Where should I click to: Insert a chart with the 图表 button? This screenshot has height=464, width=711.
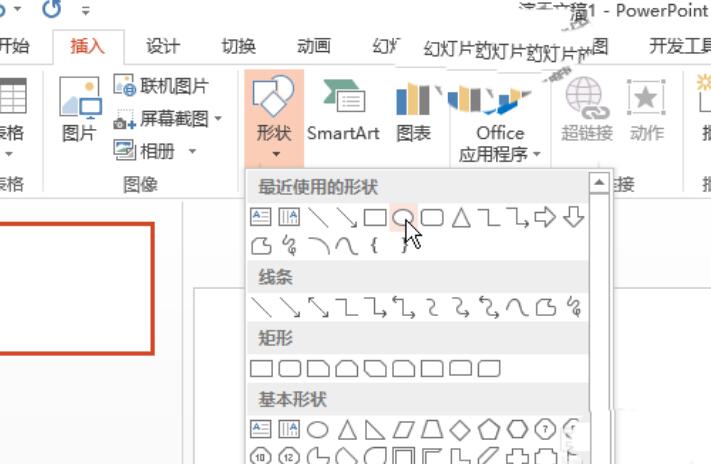coord(413,111)
